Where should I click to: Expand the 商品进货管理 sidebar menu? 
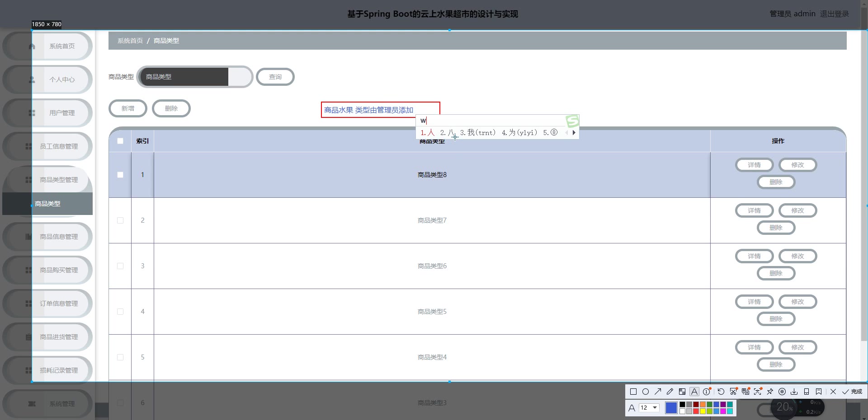click(47, 337)
